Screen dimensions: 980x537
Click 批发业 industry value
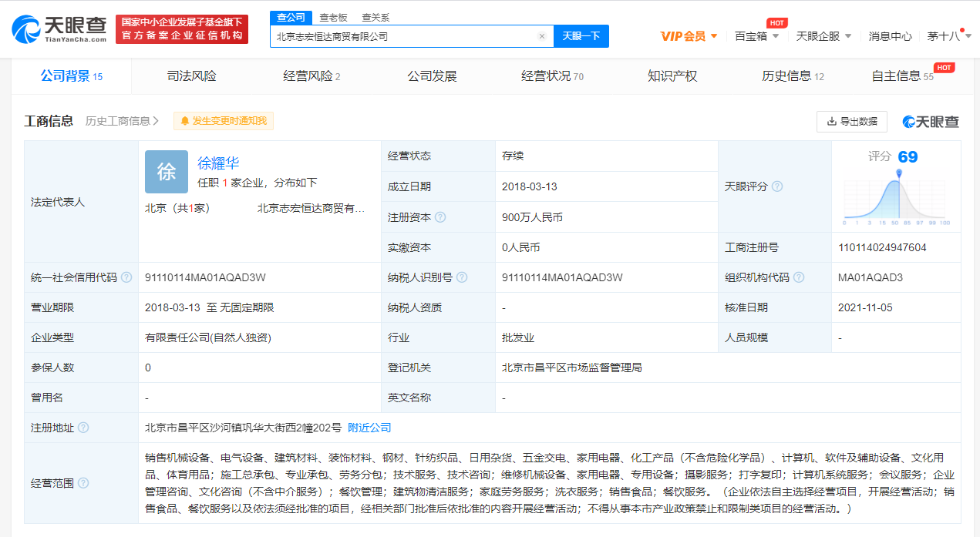pyautogui.click(x=518, y=337)
